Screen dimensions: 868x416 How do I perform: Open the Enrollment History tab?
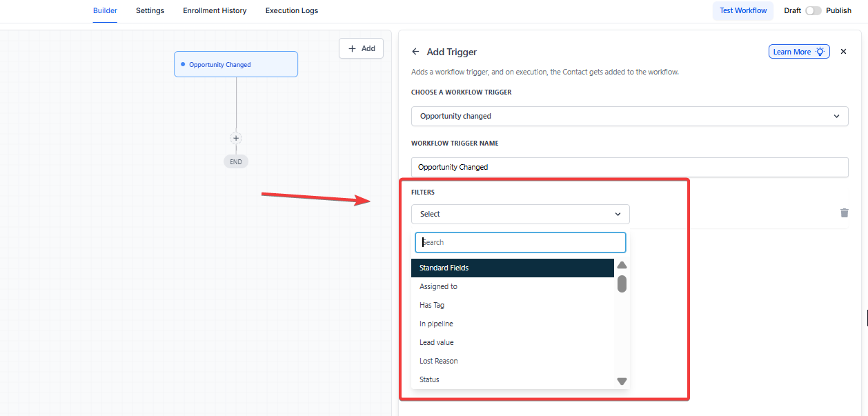(x=215, y=11)
